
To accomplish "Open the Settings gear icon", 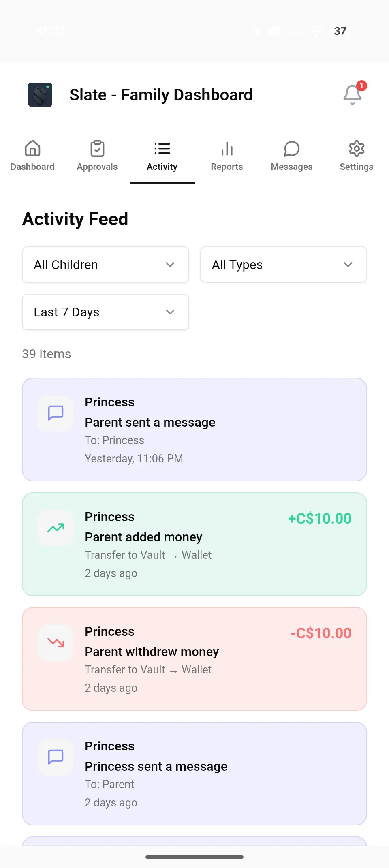I will 356,149.
